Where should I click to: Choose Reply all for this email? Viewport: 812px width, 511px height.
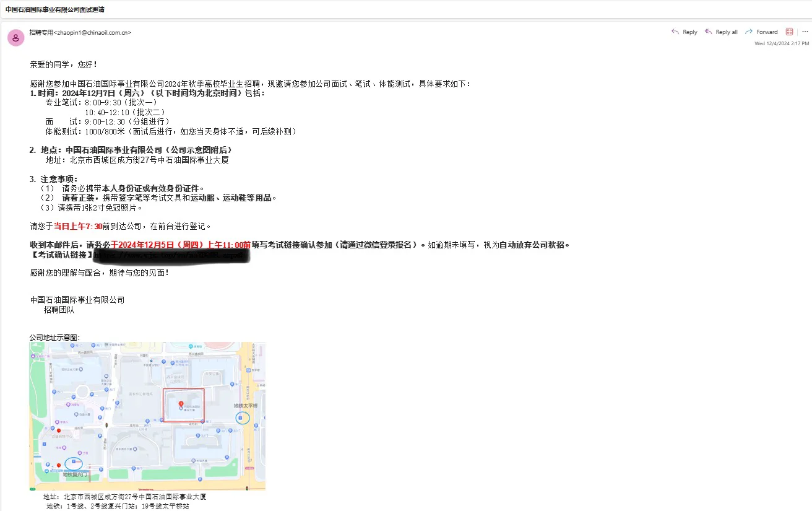click(721, 32)
